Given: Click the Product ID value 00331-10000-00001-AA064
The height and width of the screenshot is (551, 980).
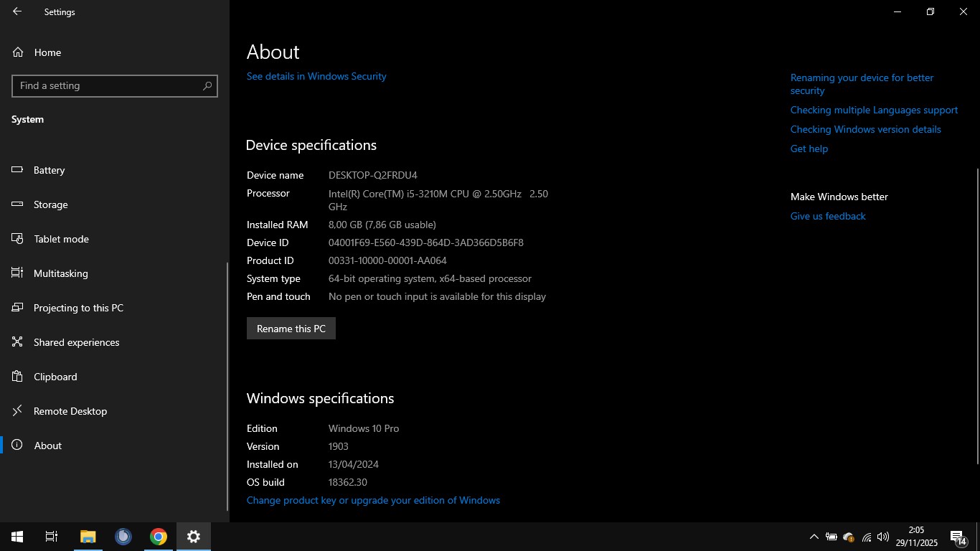Looking at the screenshot, I should click(x=387, y=260).
